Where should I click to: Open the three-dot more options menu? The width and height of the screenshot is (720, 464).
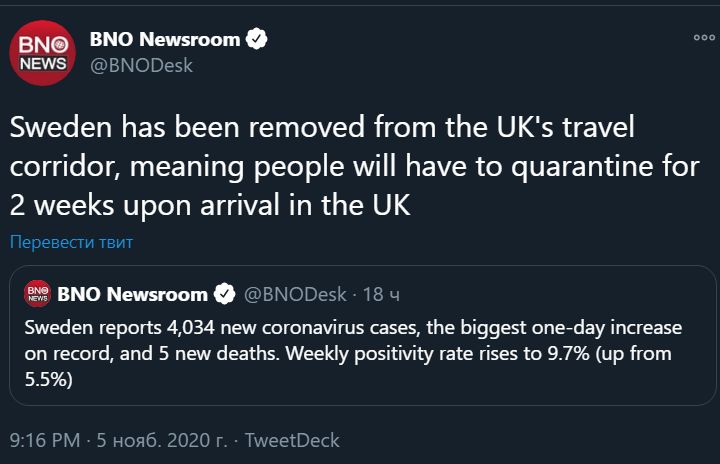coord(703,38)
